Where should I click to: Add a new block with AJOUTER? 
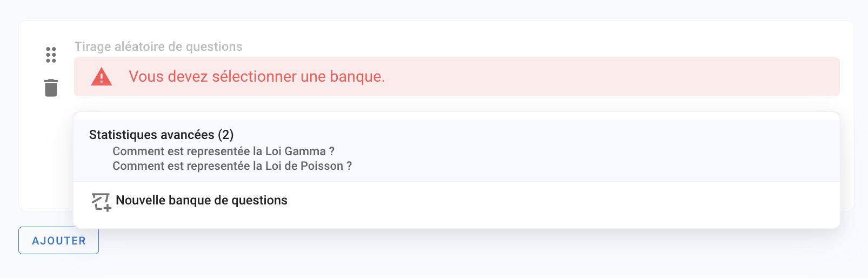59,241
